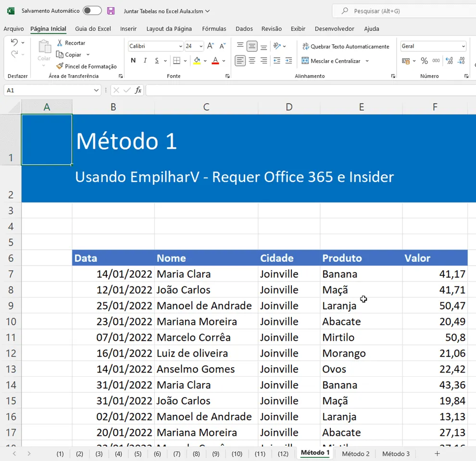476x461 pixels.
Task: Switch to the Método 2 sheet tab
Action: tap(355, 454)
